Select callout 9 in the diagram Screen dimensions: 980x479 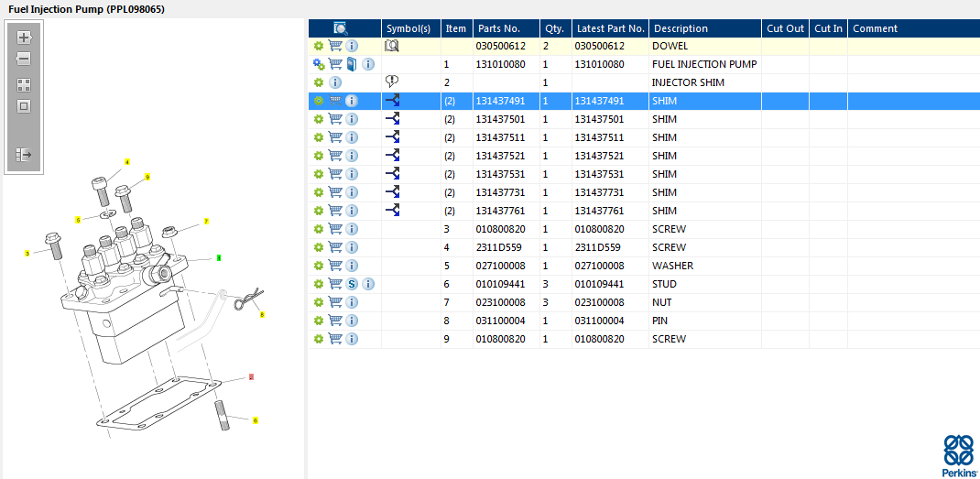147,177
